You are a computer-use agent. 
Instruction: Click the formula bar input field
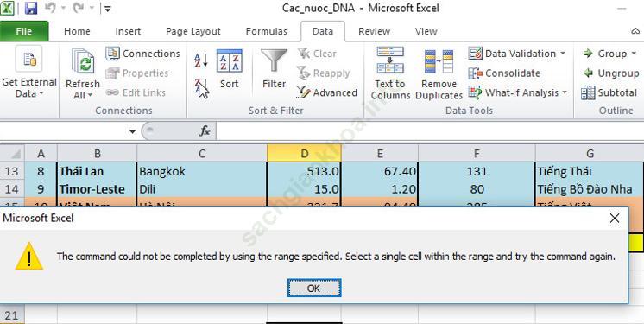point(430,131)
